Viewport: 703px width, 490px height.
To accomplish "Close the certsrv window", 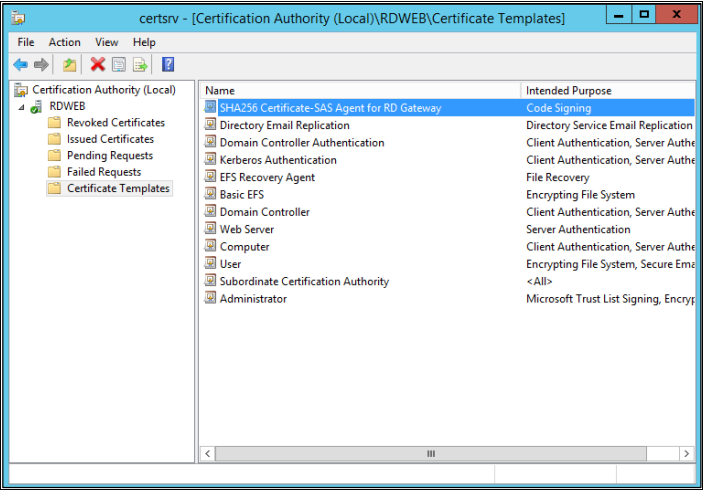I will [677, 15].
